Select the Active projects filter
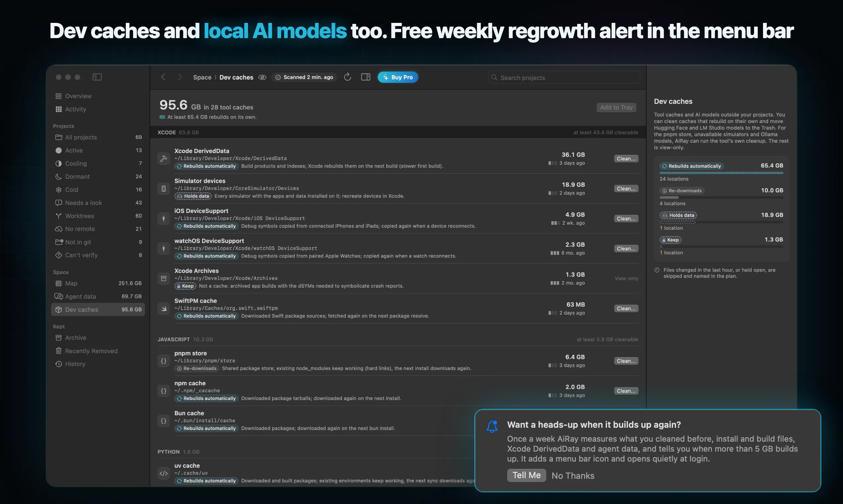This screenshot has width=843, height=504. [98, 150]
